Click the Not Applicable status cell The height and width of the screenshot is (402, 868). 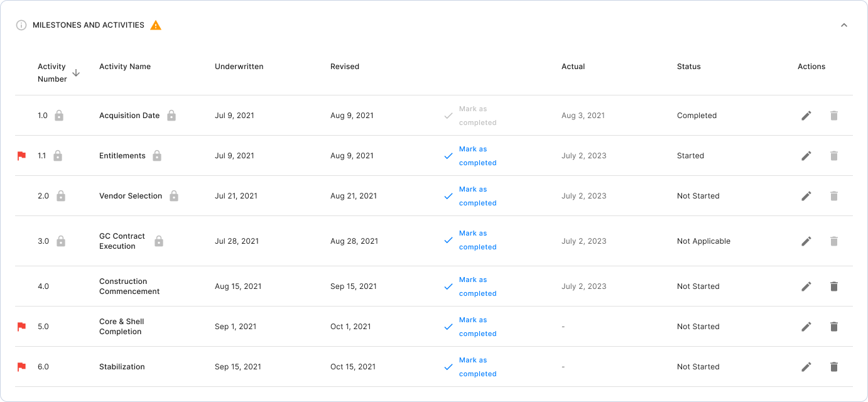(703, 241)
